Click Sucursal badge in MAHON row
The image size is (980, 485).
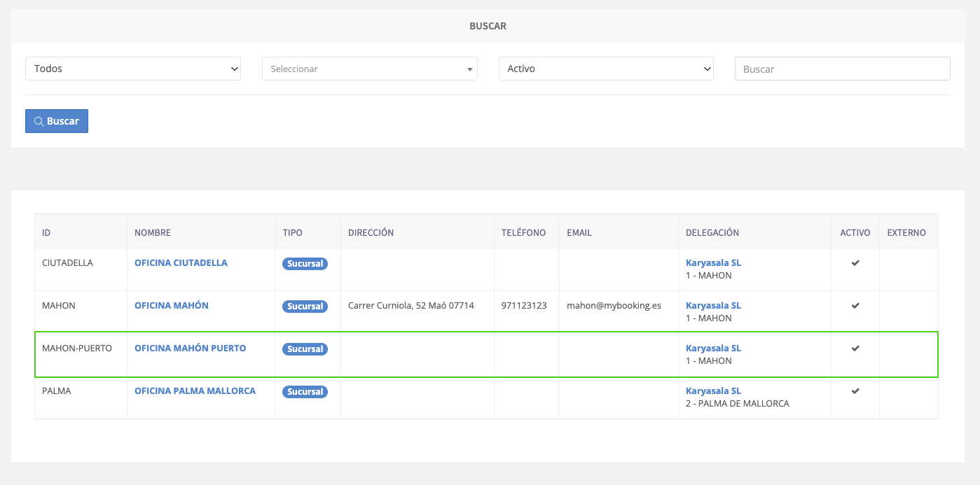click(305, 307)
